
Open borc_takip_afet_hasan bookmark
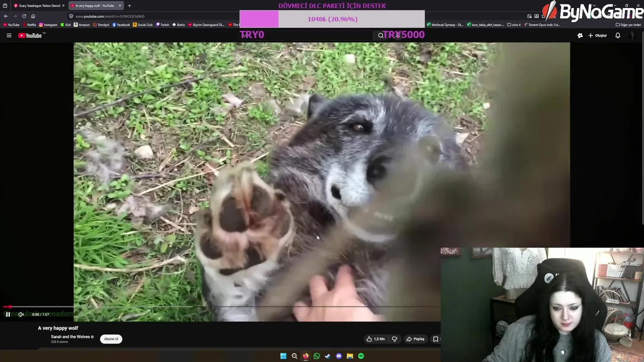click(x=486, y=25)
